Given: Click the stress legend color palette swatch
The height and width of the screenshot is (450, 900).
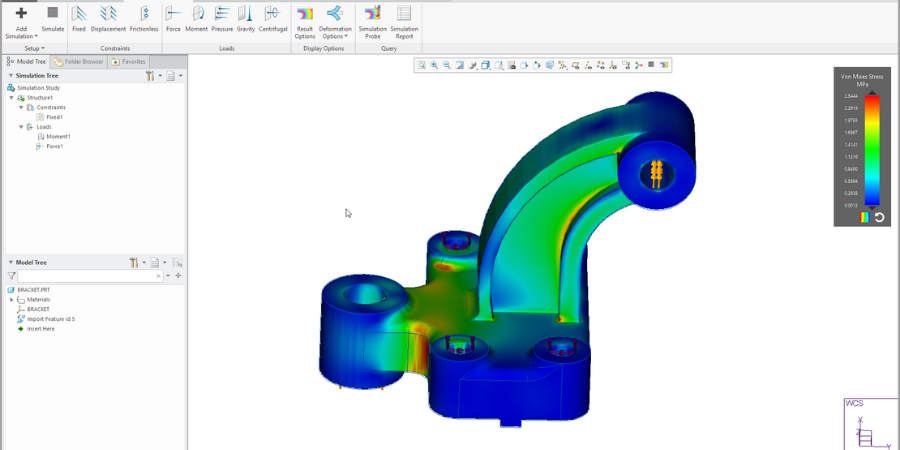Looking at the screenshot, I should 864,217.
